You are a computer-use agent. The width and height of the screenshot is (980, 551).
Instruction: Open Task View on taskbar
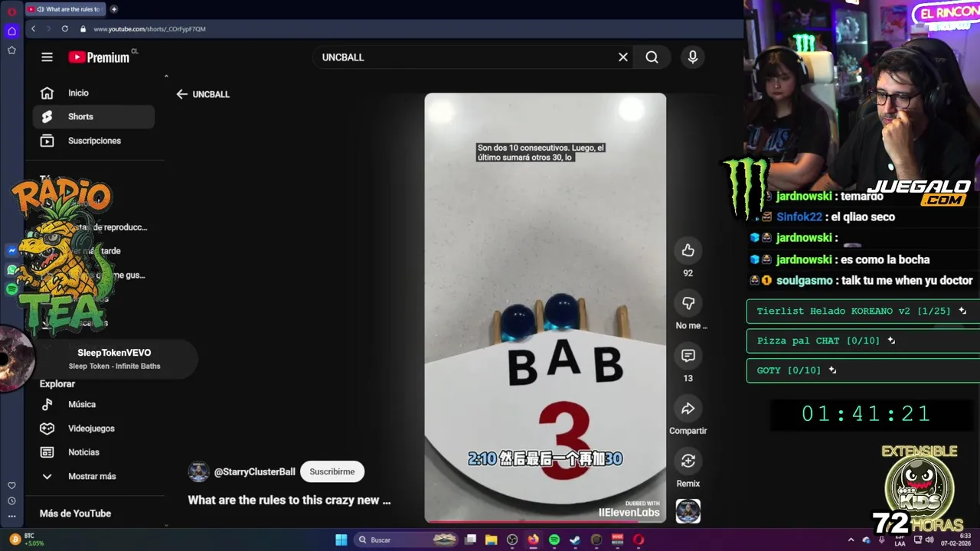pyautogui.click(x=471, y=540)
